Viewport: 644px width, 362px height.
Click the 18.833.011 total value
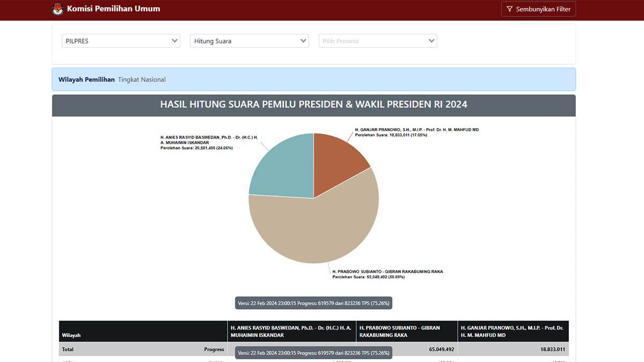point(552,350)
